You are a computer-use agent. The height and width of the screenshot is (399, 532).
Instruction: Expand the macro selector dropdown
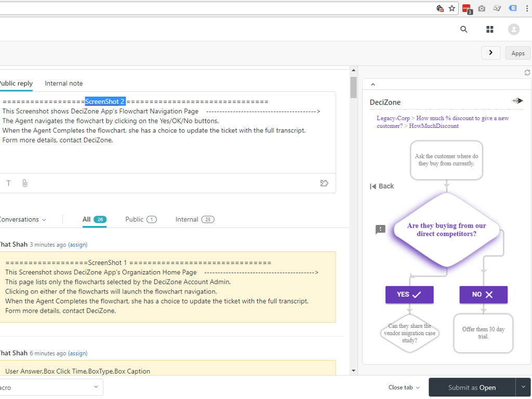(x=95, y=387)
